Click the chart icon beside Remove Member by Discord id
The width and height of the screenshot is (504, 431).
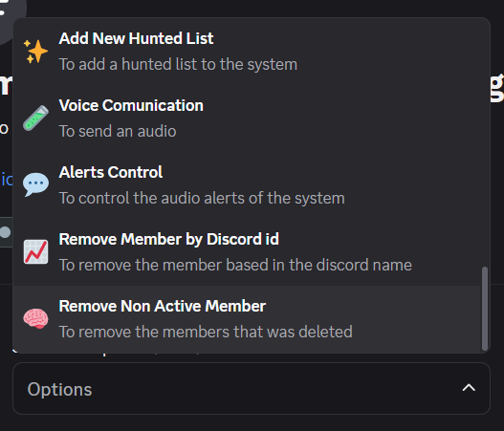35,251
